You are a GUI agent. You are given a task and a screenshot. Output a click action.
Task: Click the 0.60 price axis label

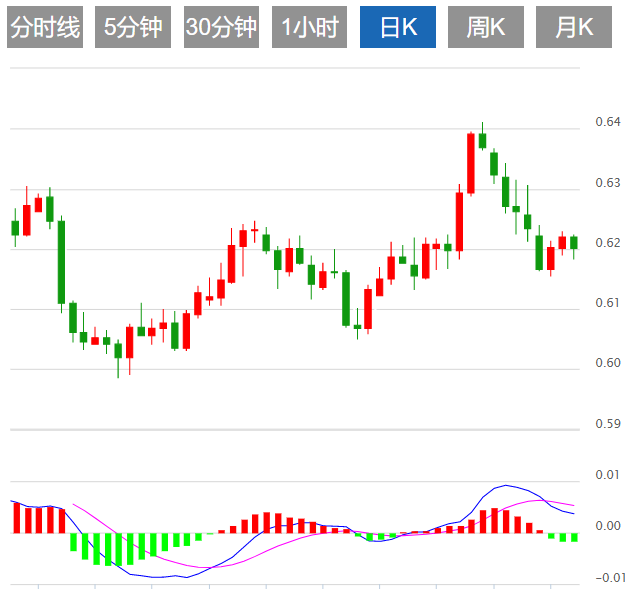[608, 363]
